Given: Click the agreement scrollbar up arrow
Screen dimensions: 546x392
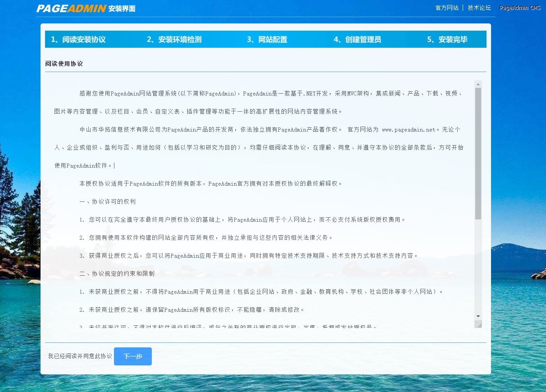Looking at the screenshot, I should 478,84.
